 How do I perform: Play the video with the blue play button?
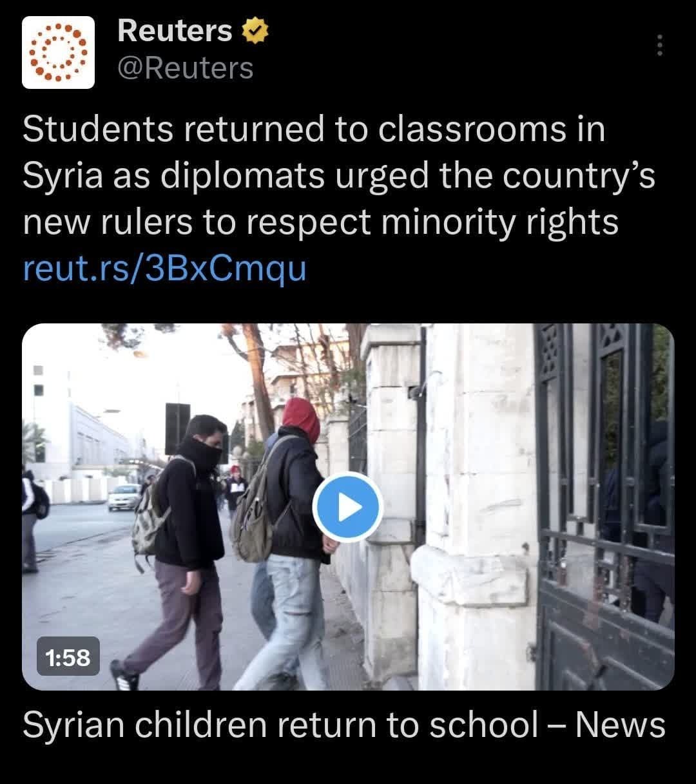pos(348,508)
